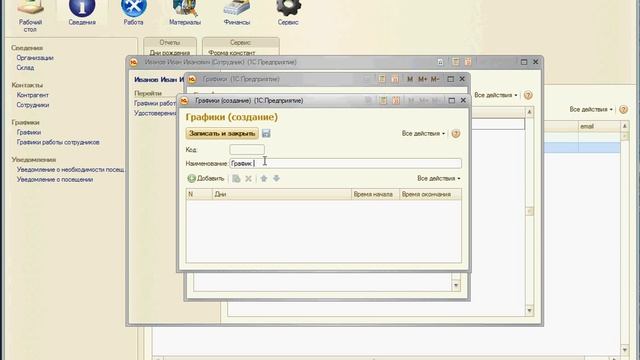This screenshot has width=640, height=360.
Task: Click the N column header
Action: tap(200, 194)
